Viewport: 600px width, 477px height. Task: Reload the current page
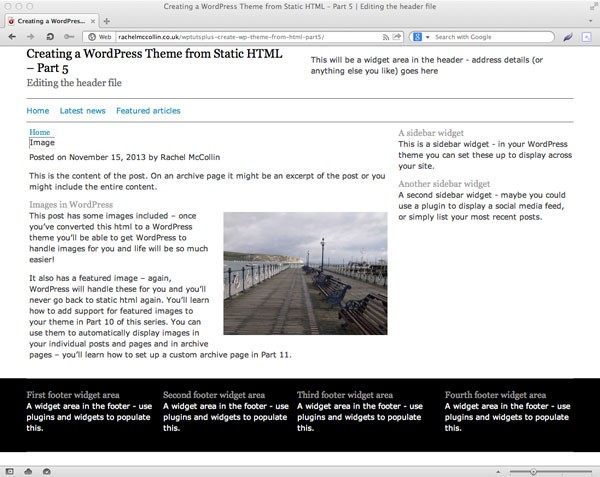[x=50, y=37]
